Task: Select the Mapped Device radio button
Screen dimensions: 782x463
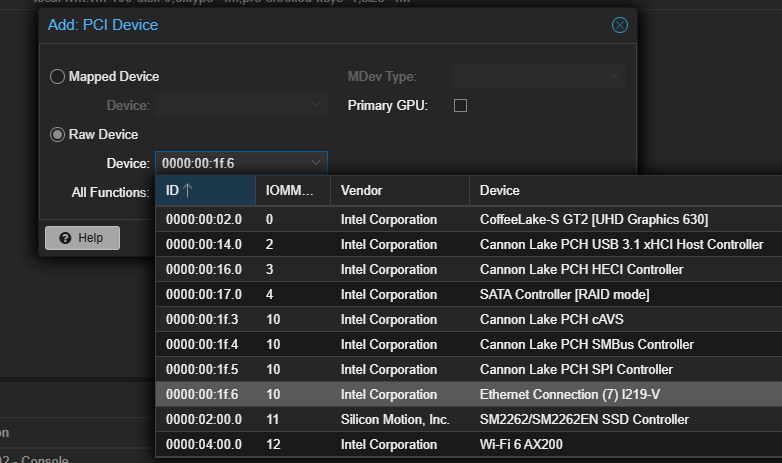Action: pyautogui.click(x=57, y=76)
